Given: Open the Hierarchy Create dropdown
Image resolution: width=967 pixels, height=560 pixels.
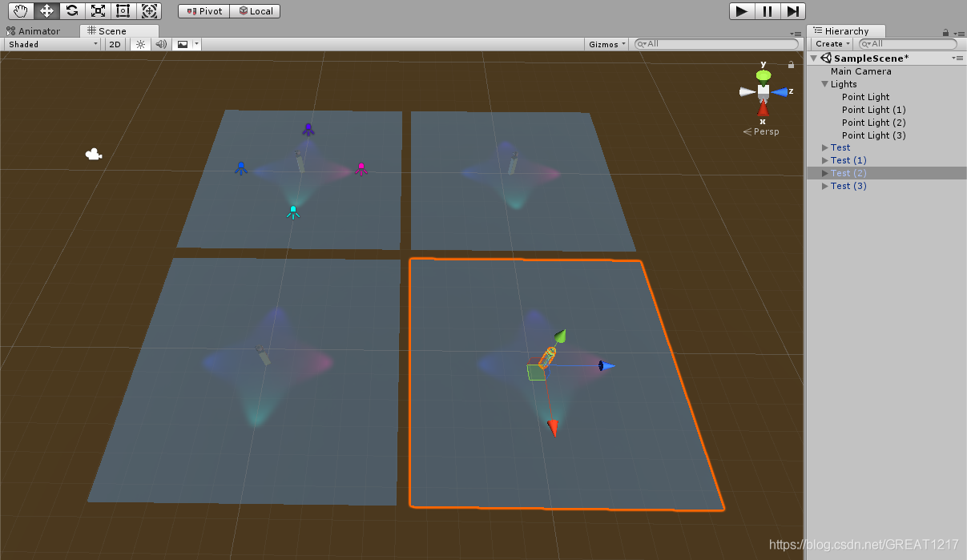Looking at the screenshot, I should tap(832, 44).
